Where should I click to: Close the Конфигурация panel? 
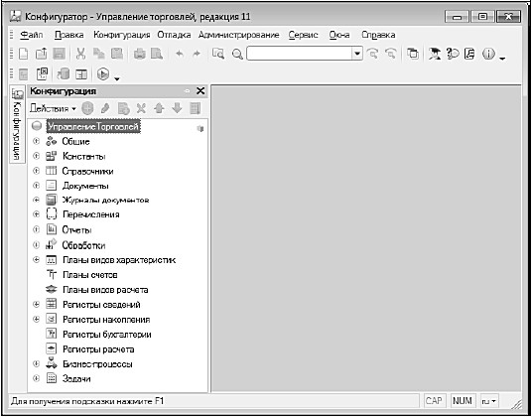tap(200, 91)
